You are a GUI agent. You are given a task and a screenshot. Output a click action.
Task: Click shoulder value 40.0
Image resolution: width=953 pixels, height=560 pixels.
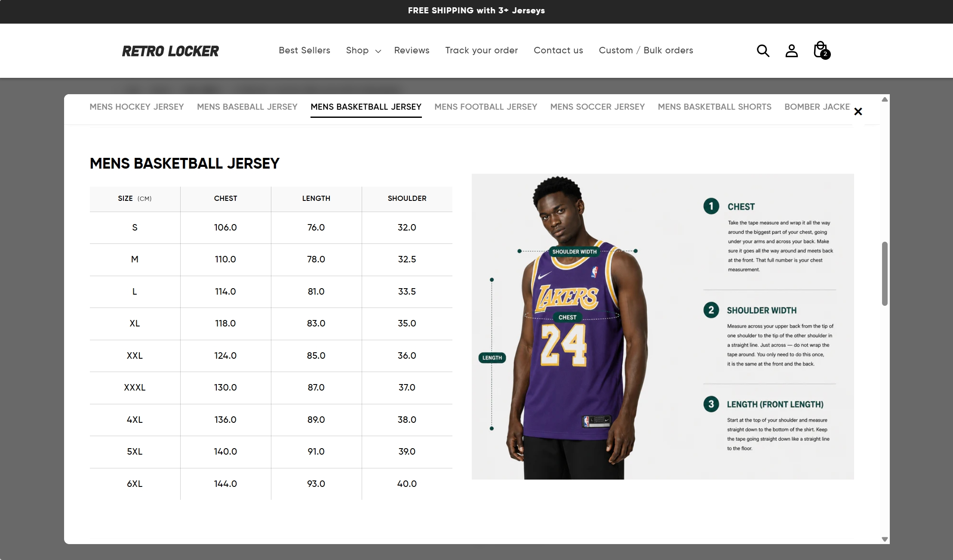(x=407, y=484)
